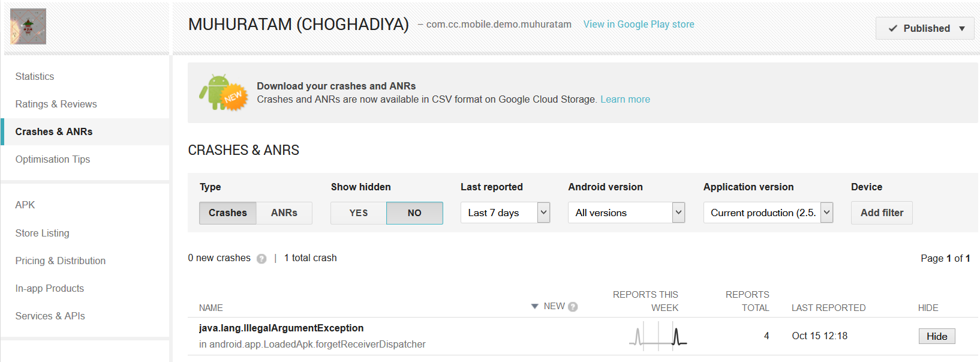
Task: Open Store Listing from sidebar
Action: 42,233
